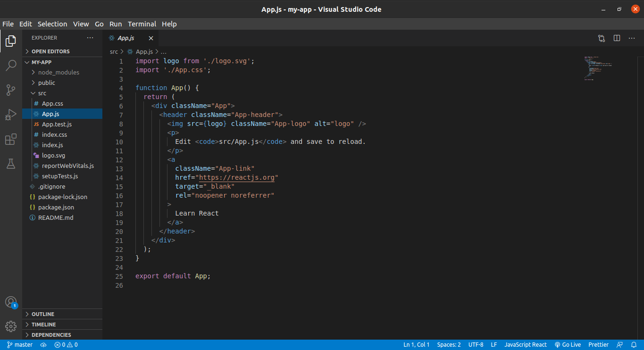Screen dimensions: 644x350
Task: Click the master branch status item
Action: click(20, 345)
